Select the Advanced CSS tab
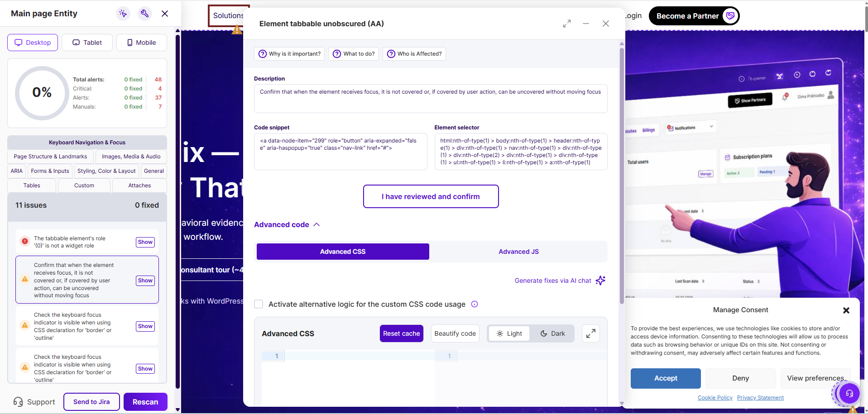Screen dimensions: 868x414 [343, 252]
